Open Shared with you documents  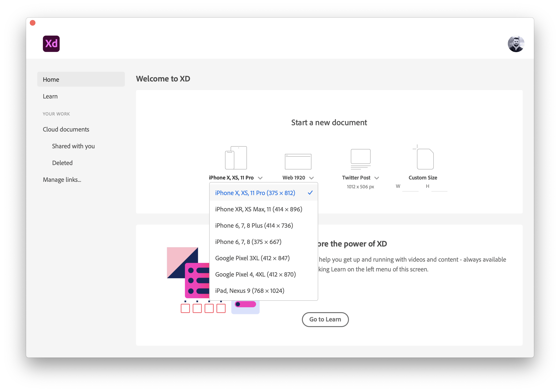73,146
